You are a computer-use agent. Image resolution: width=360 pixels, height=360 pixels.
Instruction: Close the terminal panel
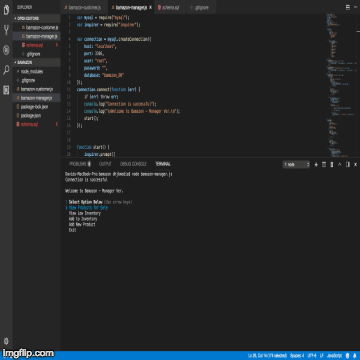pyautogui.click(x=356, y=164)
